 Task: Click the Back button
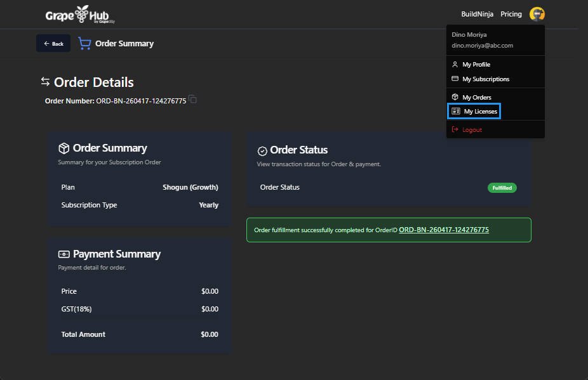(x=53, y=43)
